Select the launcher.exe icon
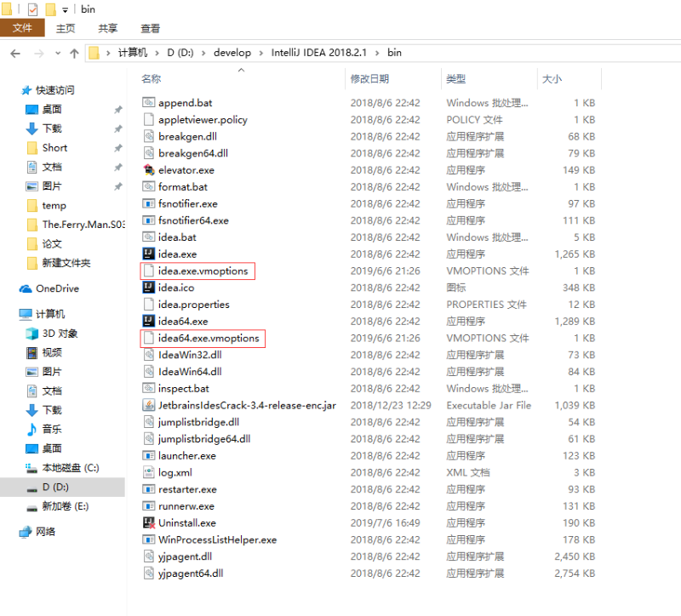 148,455
